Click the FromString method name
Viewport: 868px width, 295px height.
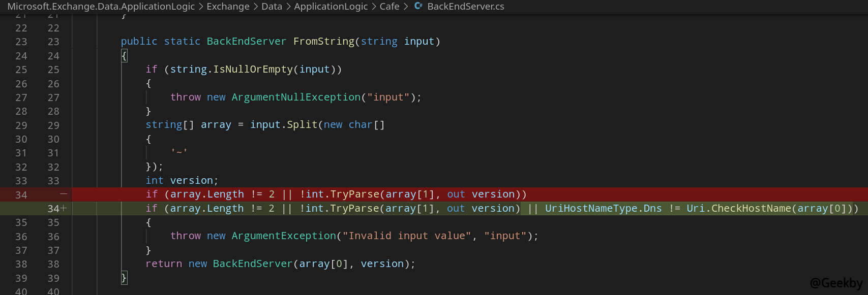(x=323, y=42)
